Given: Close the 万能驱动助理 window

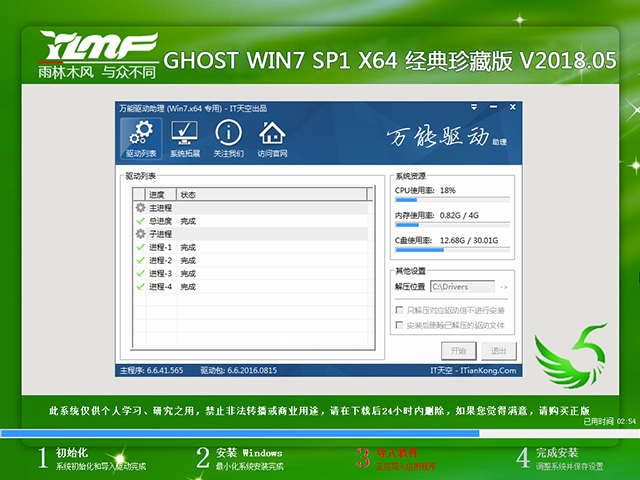Looking at the screenshot, I should pos(513,107).
